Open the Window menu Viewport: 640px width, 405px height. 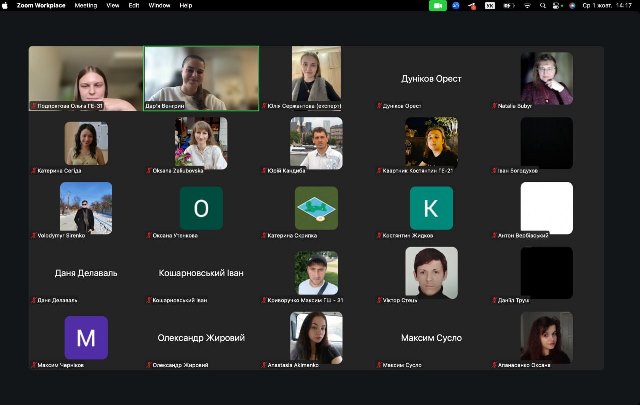158,5
